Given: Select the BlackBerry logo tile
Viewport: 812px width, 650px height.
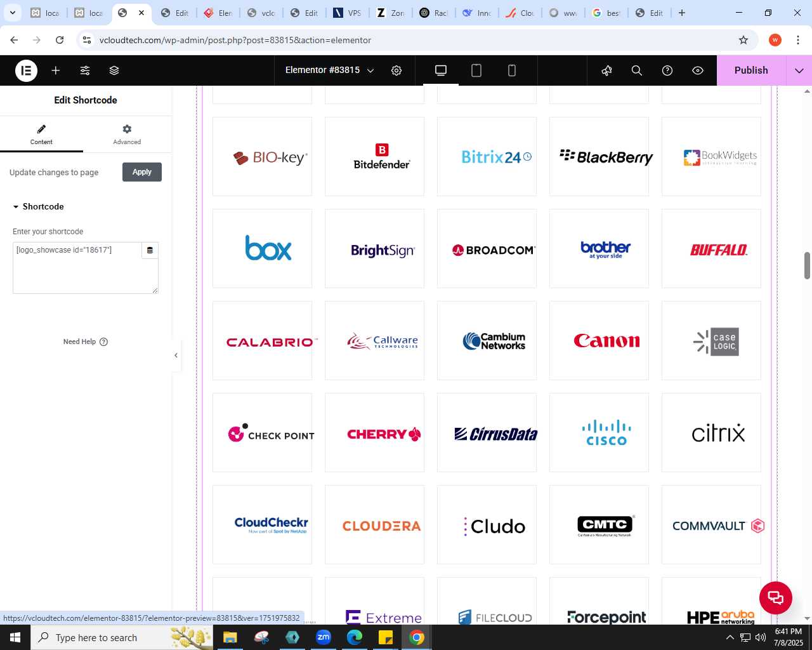Looking at the screenshot, I should coord(599,156).
